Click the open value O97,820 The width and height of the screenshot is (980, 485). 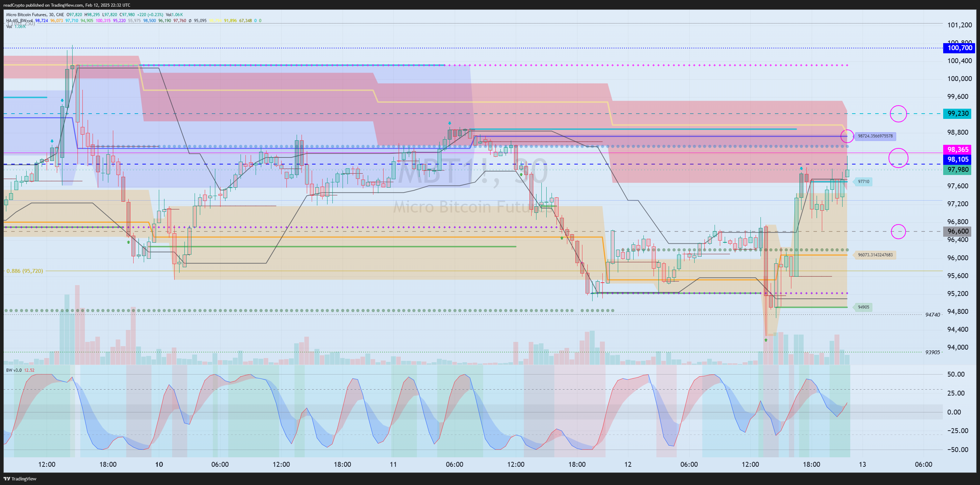pyautogui.click(x=74, y=14)
